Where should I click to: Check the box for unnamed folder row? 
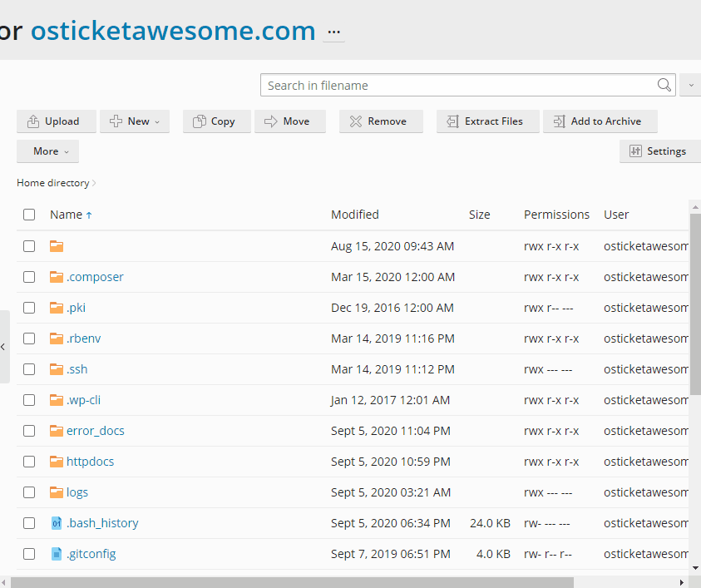29,246
